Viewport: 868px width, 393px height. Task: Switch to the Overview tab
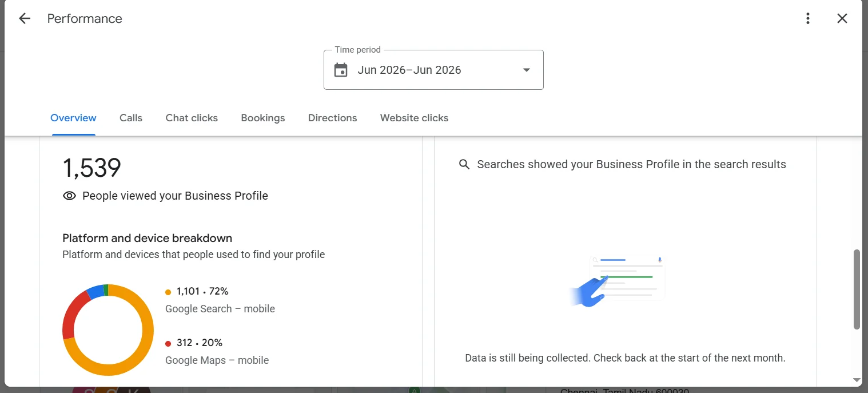[73, 118]
